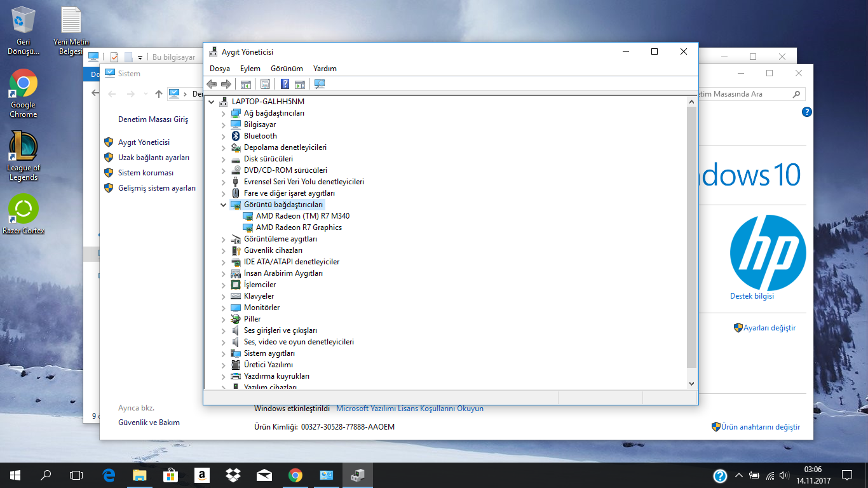
Task: Expand İnsan Arabirim Aygıtları category
Action: point(224,273)
